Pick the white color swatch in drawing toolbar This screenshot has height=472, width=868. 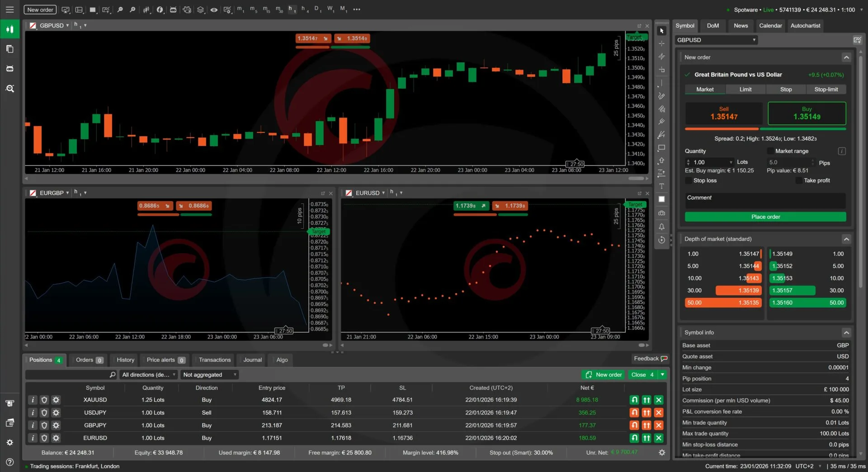661,199
